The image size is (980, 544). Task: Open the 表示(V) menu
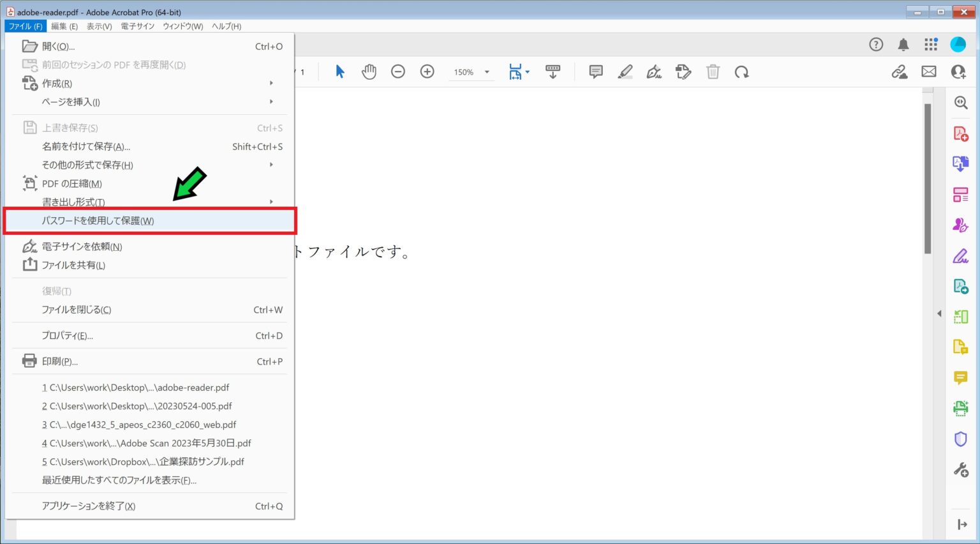pyautogui.click(x=100, y=26)
